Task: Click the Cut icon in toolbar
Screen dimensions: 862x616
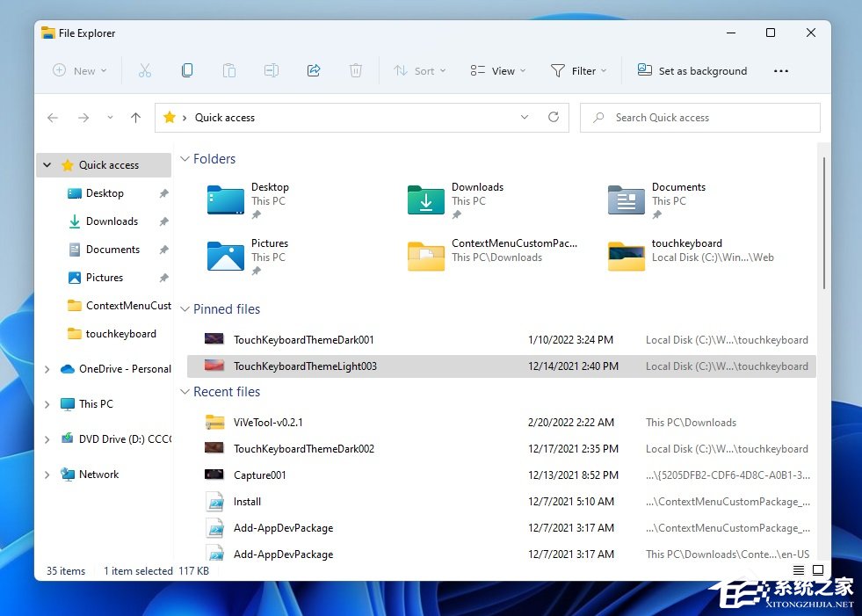Action: click(x=145, y=70)
